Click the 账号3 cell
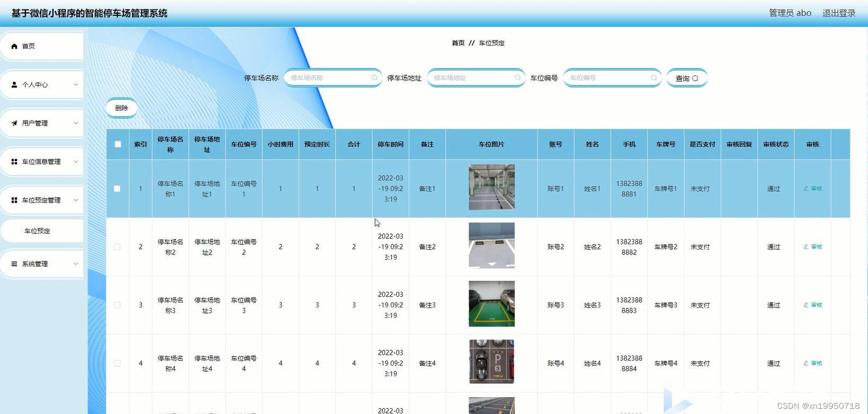The image size is (868, 414). point(555,305)
